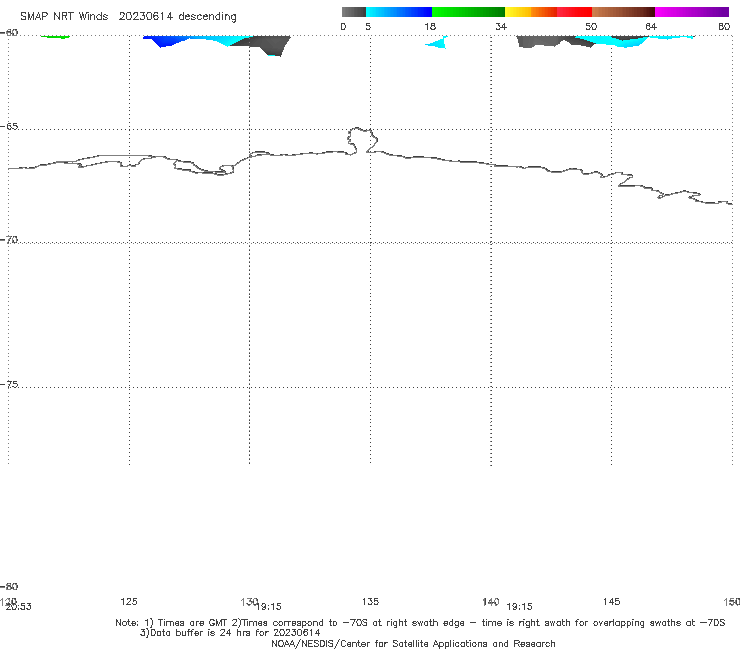
Task: Click the '140' longitude axis label
Action: [490, 601]
